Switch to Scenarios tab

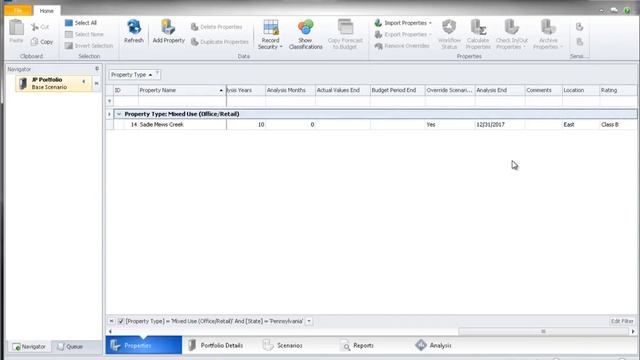(x=283, y=345)
